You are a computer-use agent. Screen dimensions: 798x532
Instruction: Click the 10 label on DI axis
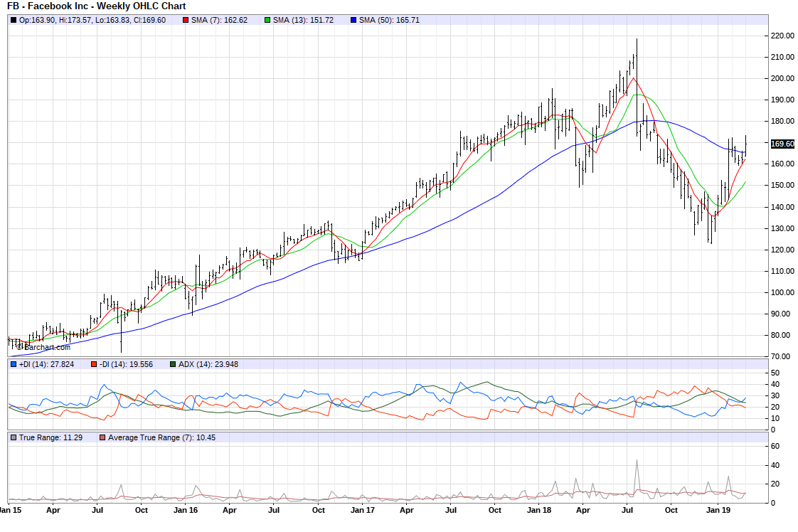click(x=775, y=418)
